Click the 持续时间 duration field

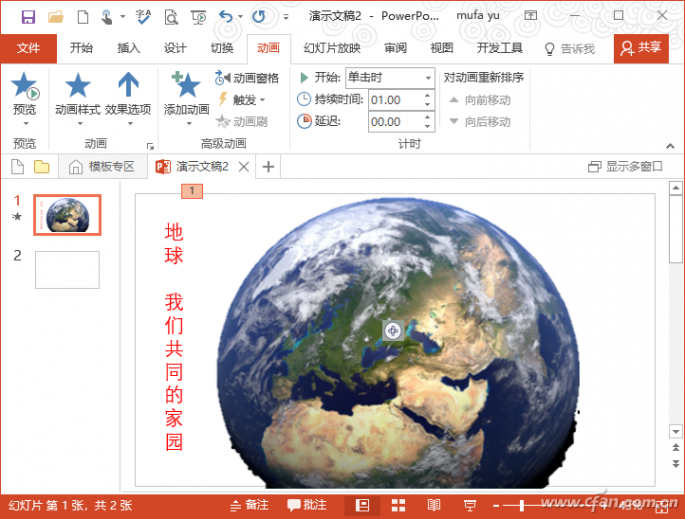click(396, 100)
